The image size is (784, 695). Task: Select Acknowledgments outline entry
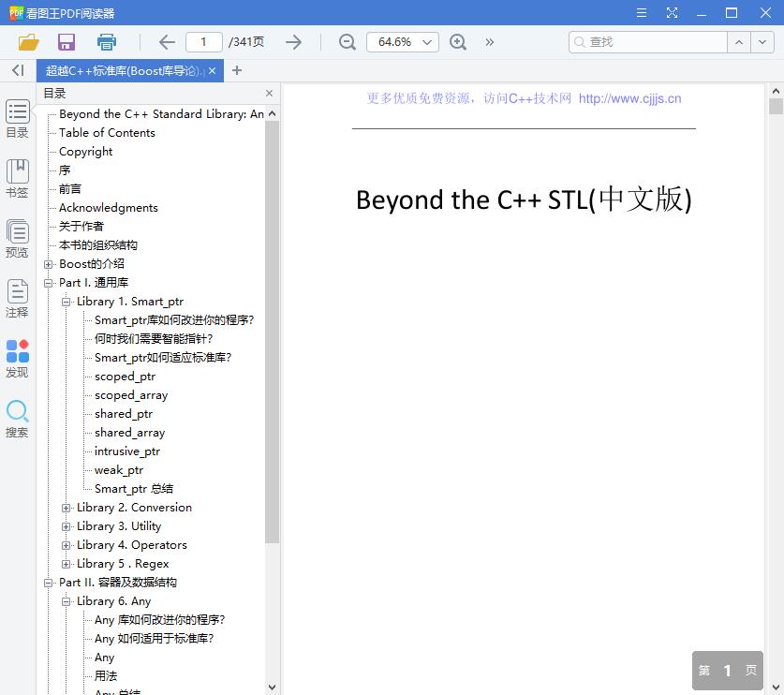coord(109,208)
